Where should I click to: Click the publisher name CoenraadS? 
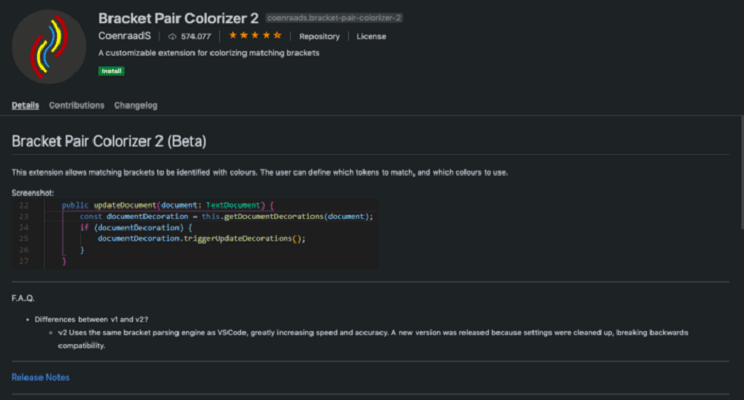tap(125, 36)
